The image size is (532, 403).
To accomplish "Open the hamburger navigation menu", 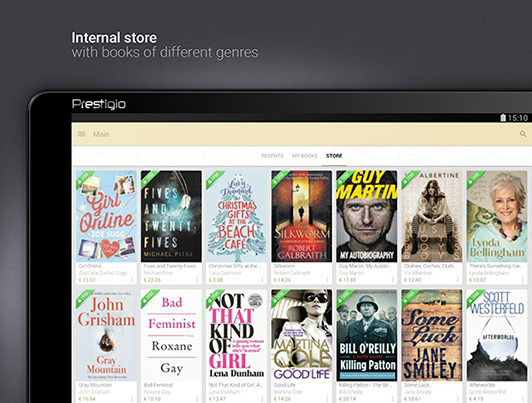I will 82,134.
